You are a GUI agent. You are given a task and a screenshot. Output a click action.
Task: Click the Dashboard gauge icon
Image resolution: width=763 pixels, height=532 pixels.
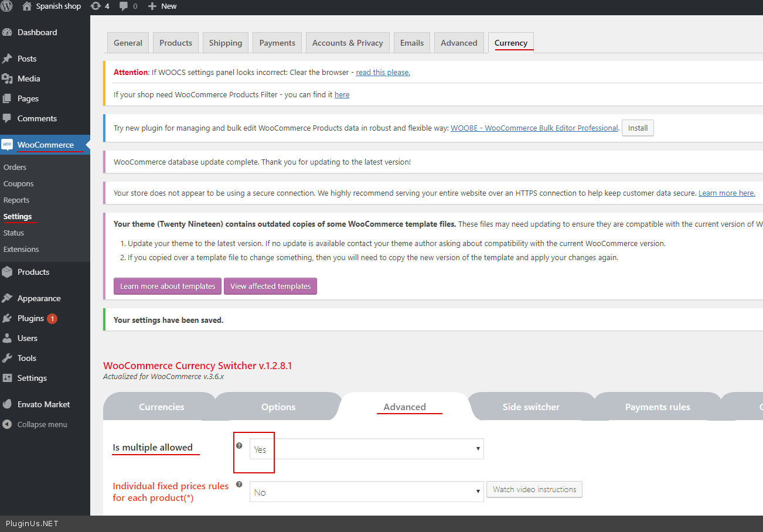click(x=7, y=32)
